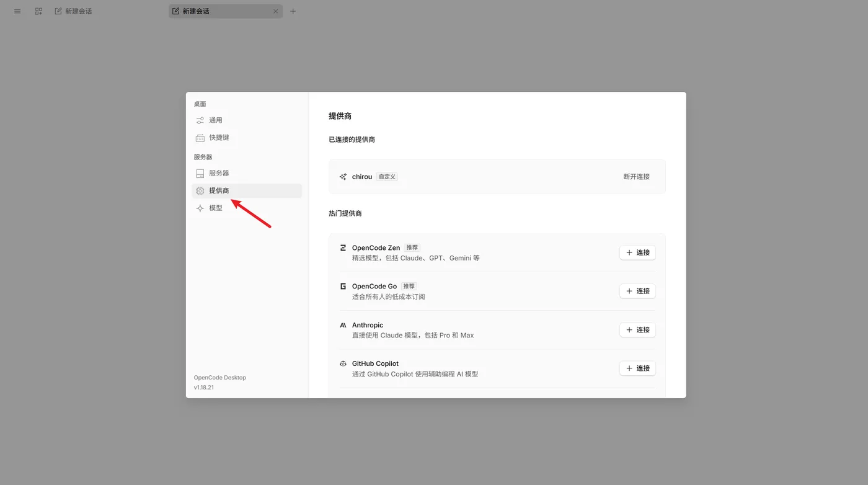
Task: Close the 新建会话 tab
Action: click(x=275, y=11)
